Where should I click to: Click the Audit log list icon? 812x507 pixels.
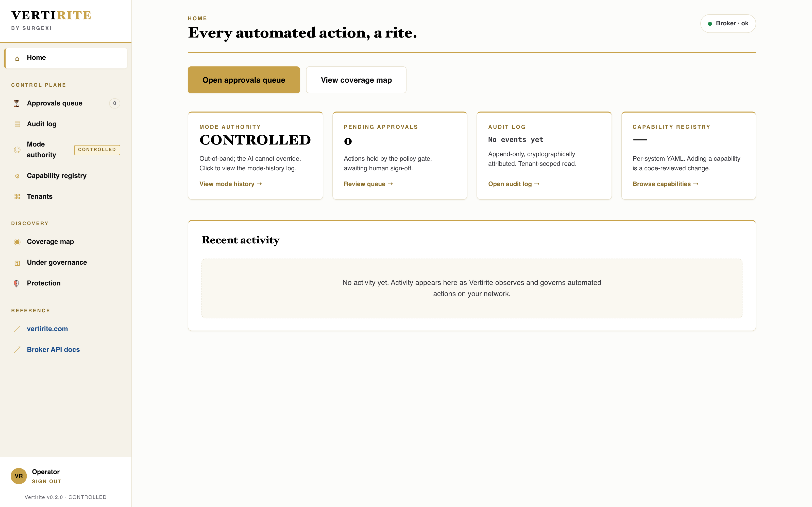coord(17,124)
